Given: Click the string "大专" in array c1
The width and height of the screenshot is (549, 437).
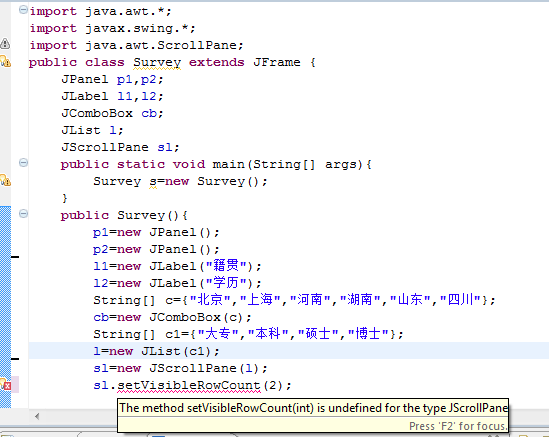Looking at the screenshot, I should (218, 334).
